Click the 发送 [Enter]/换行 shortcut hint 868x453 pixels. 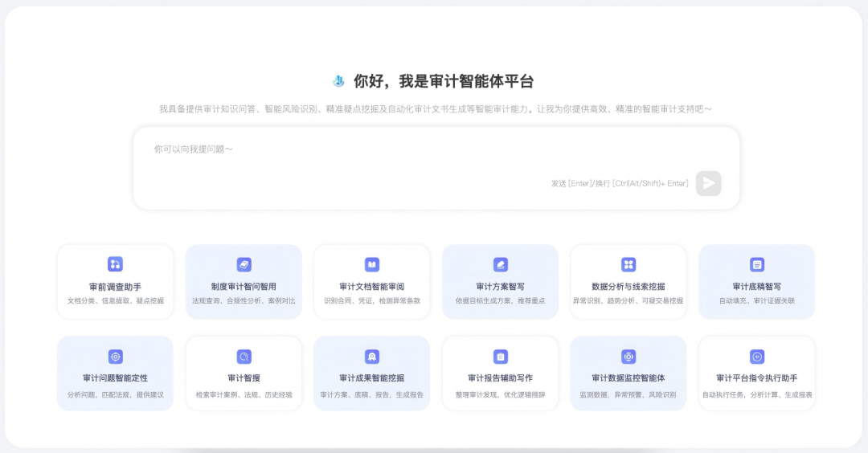pyautogui.click(x=620, y=183)
